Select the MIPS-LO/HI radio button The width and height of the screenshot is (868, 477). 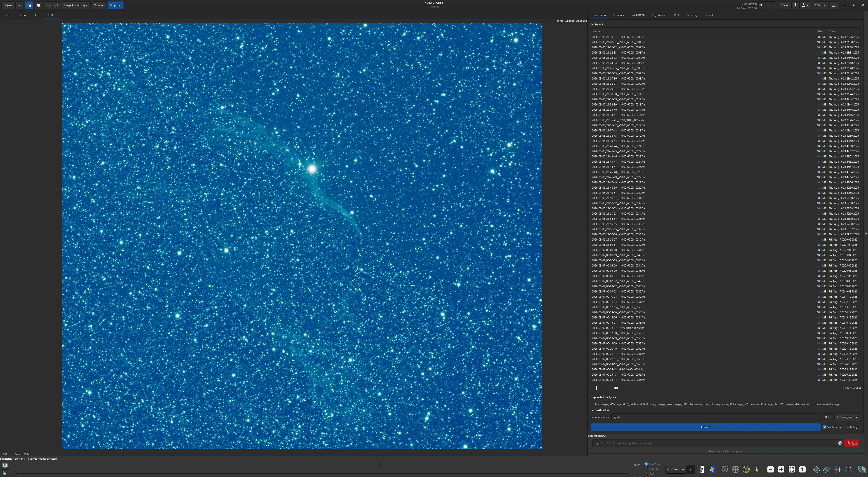pyautogui.click(x=646, y=469)
